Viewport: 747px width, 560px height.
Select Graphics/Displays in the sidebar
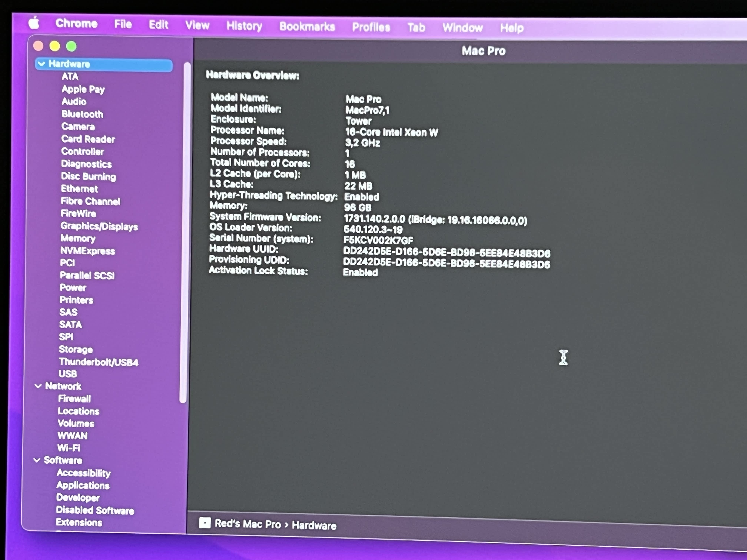[99, 226]
